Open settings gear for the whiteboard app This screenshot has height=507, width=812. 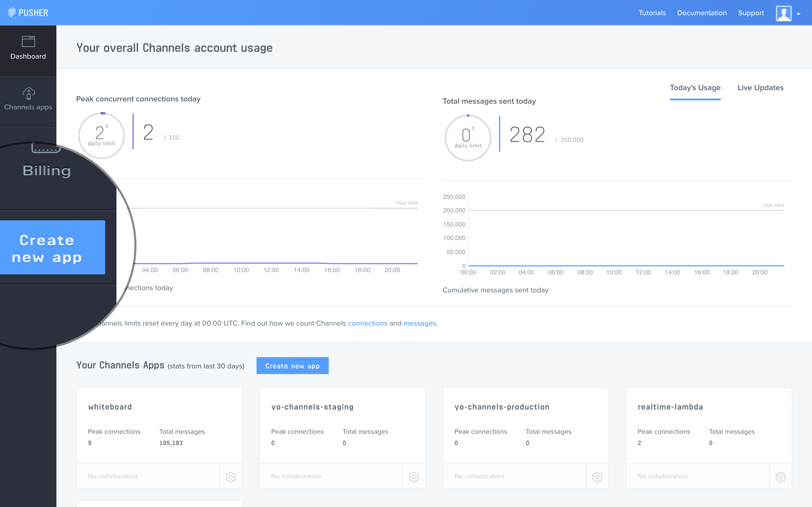(231, 477)
